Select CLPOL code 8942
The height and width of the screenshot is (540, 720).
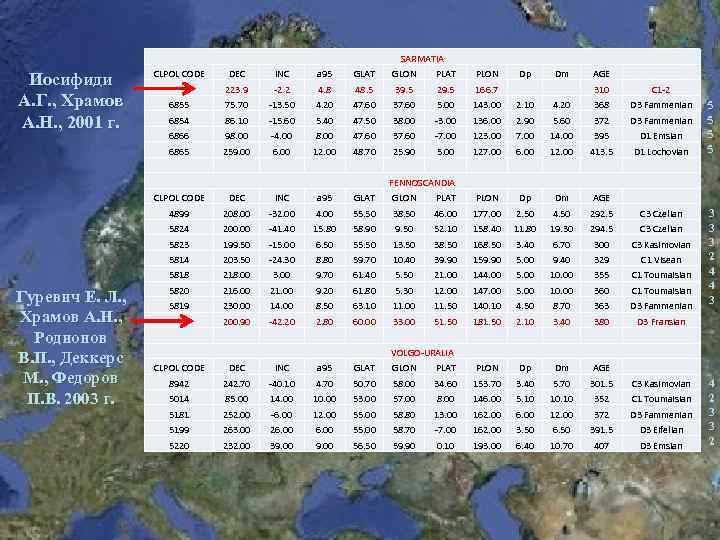point(179,384)
